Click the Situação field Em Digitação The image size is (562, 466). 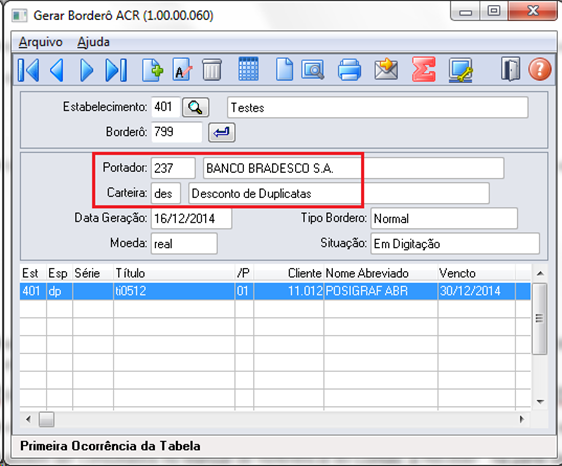click(x=455, y=244)
